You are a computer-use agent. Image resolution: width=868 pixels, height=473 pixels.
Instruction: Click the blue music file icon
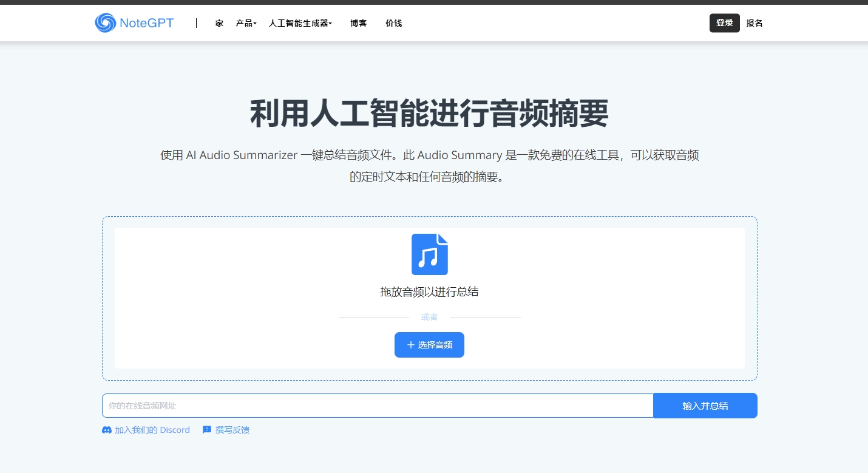pyautogui.click(x=430, y=254)
